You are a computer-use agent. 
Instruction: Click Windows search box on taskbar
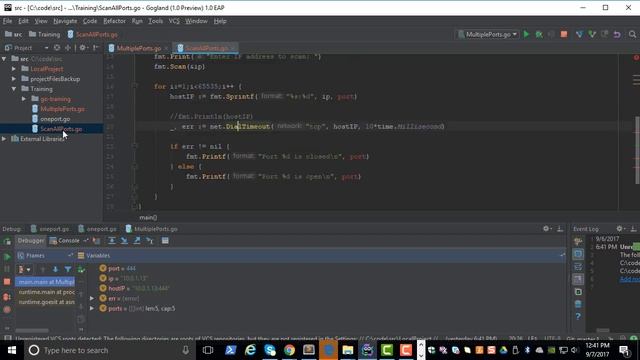(x=110, y=350)
